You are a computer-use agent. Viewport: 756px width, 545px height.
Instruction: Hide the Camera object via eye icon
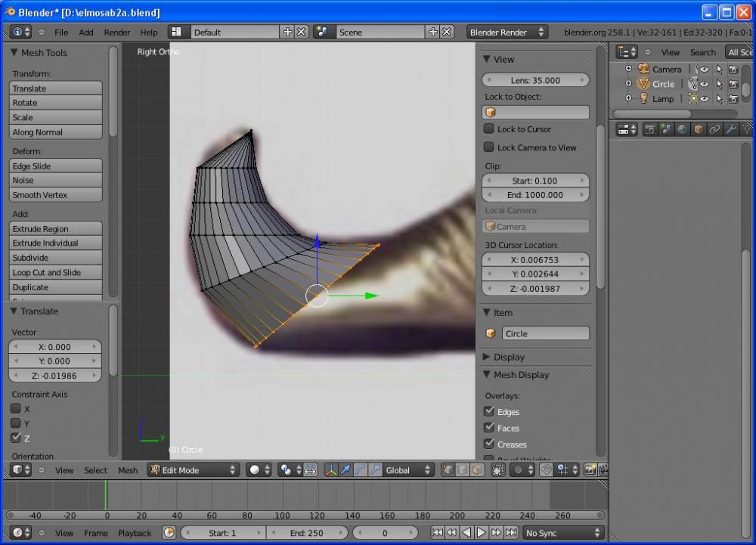(705, 69)
